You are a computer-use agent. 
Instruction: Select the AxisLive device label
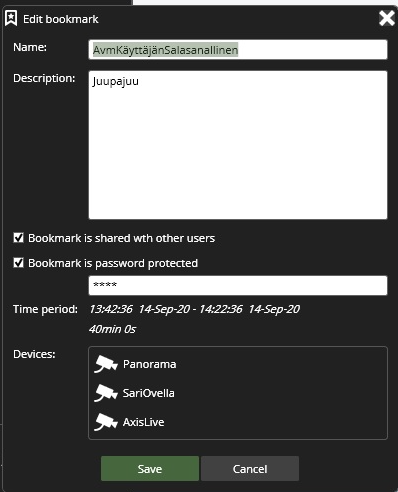coord(143,422)
